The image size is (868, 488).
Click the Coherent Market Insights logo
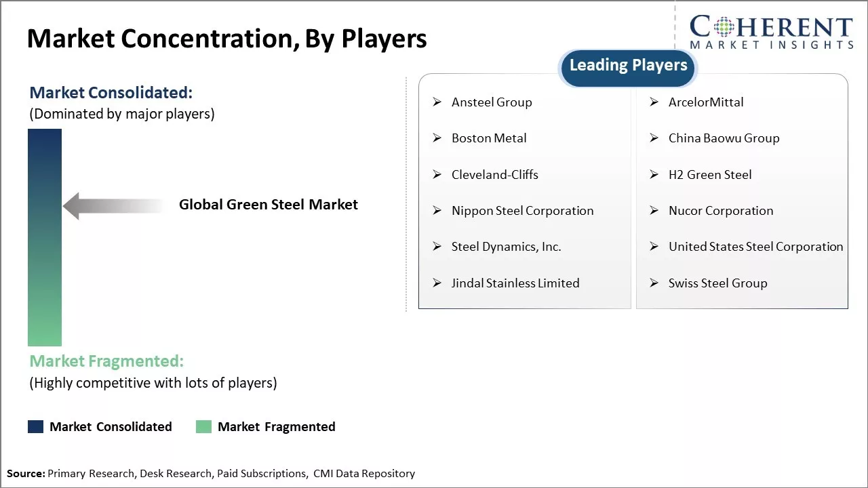tap(771, 33)
